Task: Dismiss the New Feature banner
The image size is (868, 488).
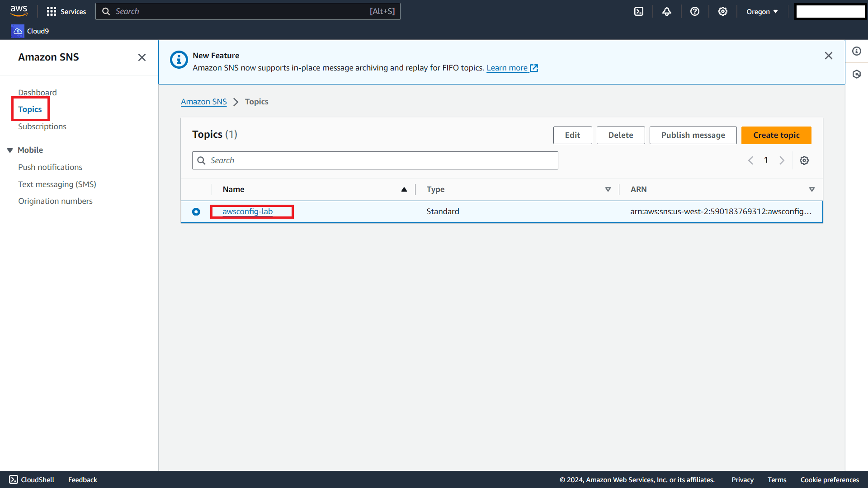Action: pos(829,56)
